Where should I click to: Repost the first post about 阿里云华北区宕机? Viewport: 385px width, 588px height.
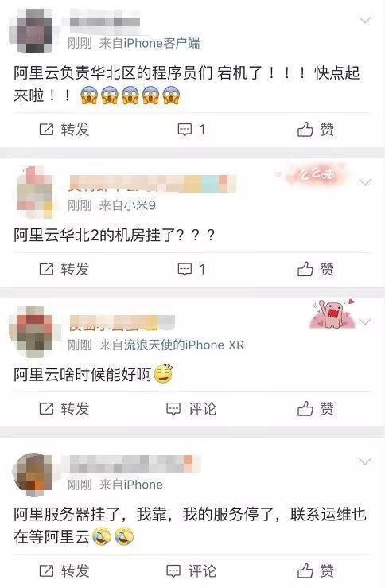coord(64,130)
